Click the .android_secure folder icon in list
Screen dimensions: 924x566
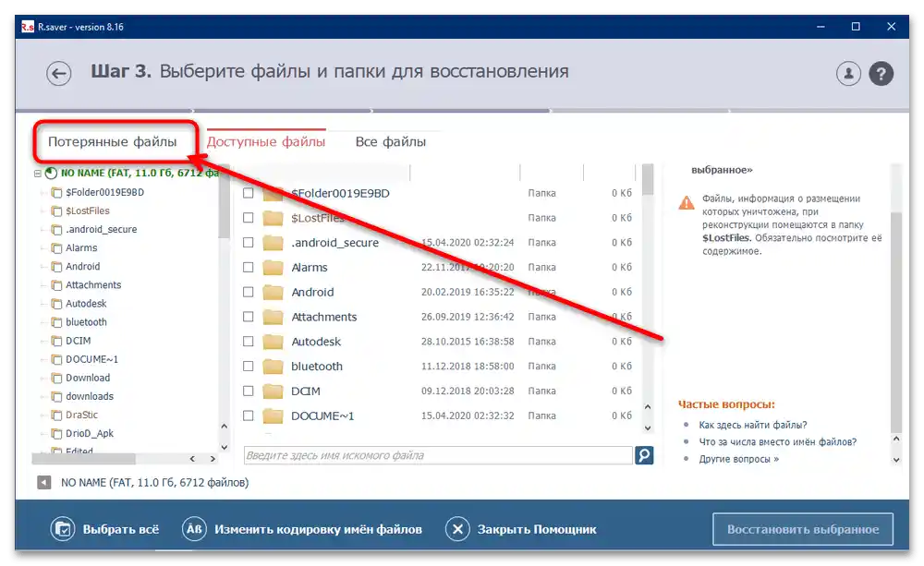point(273,243)
